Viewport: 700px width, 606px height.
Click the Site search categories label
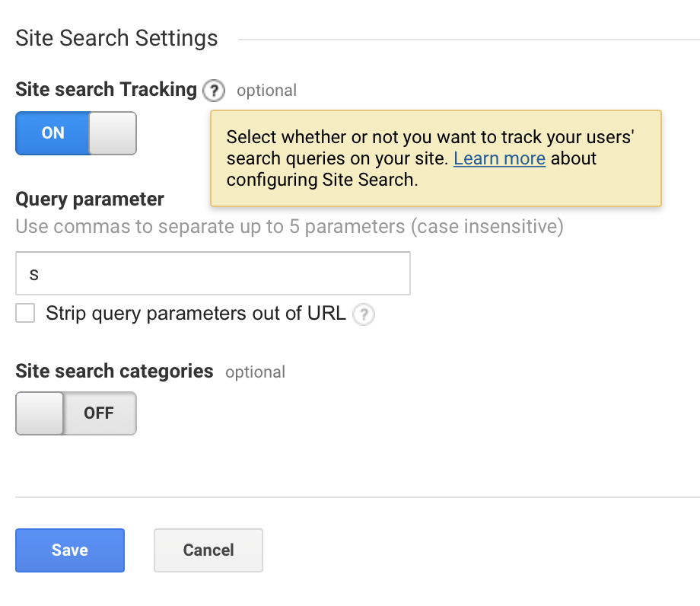[114, 372]
